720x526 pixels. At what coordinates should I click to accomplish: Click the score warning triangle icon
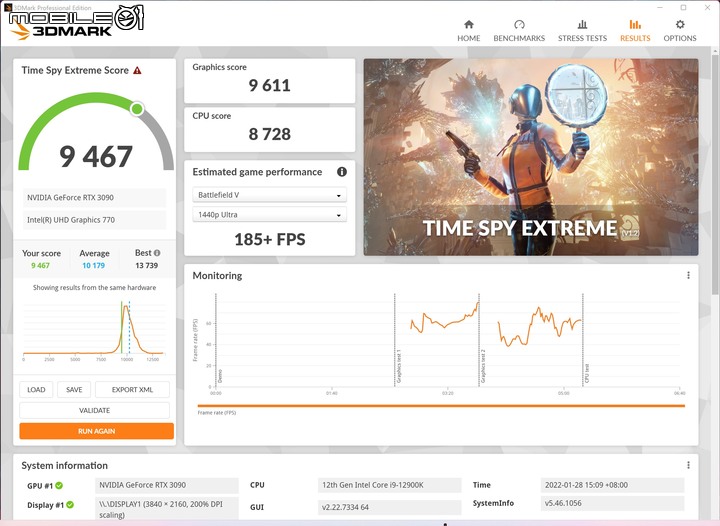(137, 71)
